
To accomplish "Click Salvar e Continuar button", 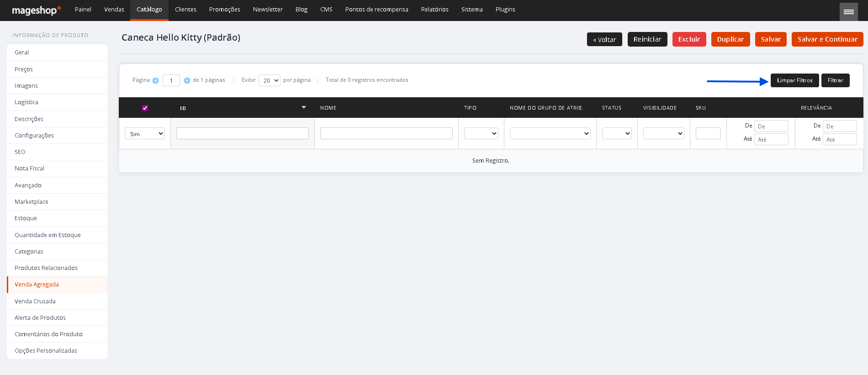I will [827, 39].
